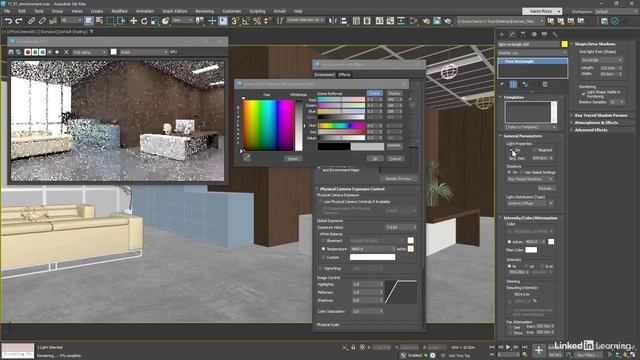Screen dimensions: 640x360
Task: Save image icon in render window
Action: coord(11,52)
